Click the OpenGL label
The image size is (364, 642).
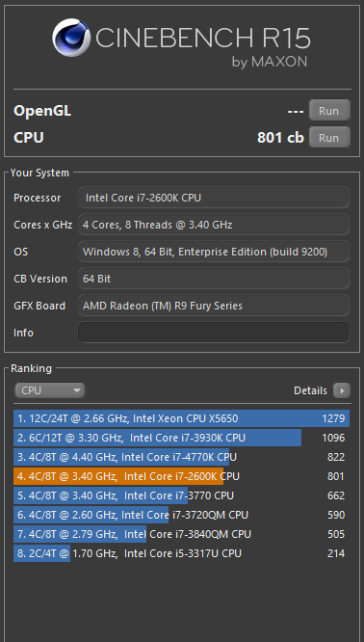tap(42, 111)
